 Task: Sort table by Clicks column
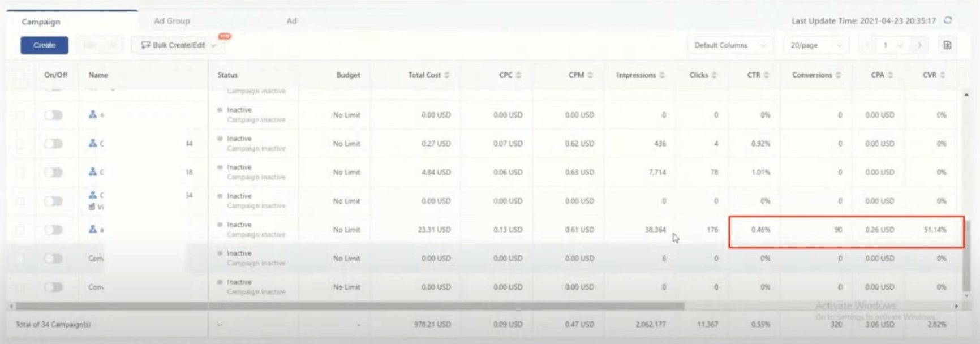click(x=714, y=75)
